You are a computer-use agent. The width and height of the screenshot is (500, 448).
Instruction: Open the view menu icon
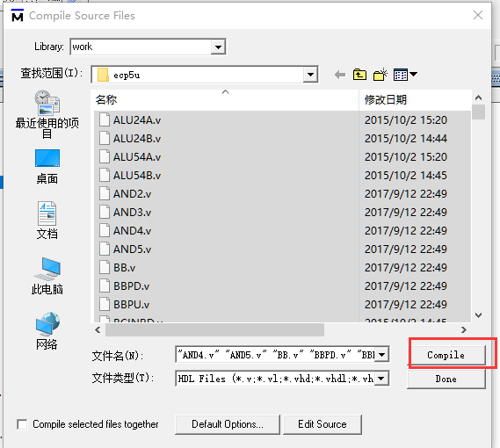[x=401, y=75]
